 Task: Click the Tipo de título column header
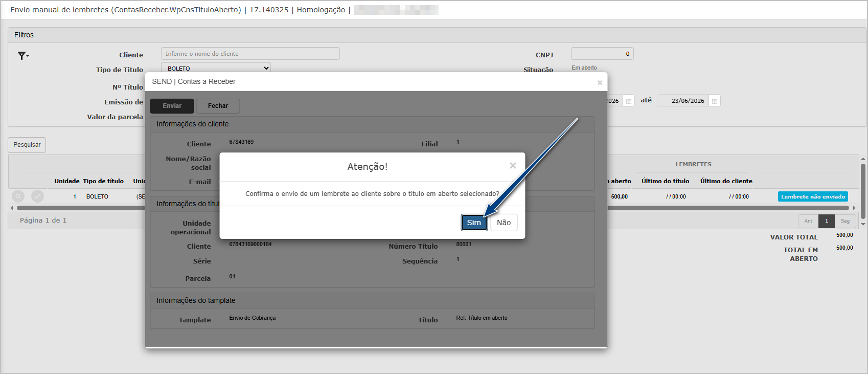point(103,181)
